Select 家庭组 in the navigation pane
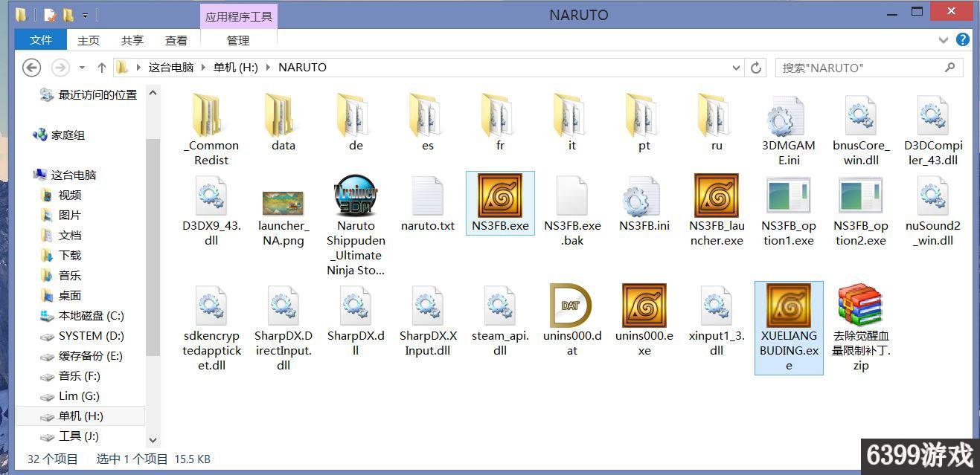The width and height of the screenshot is (980, 475). click(x=60, y=135)
